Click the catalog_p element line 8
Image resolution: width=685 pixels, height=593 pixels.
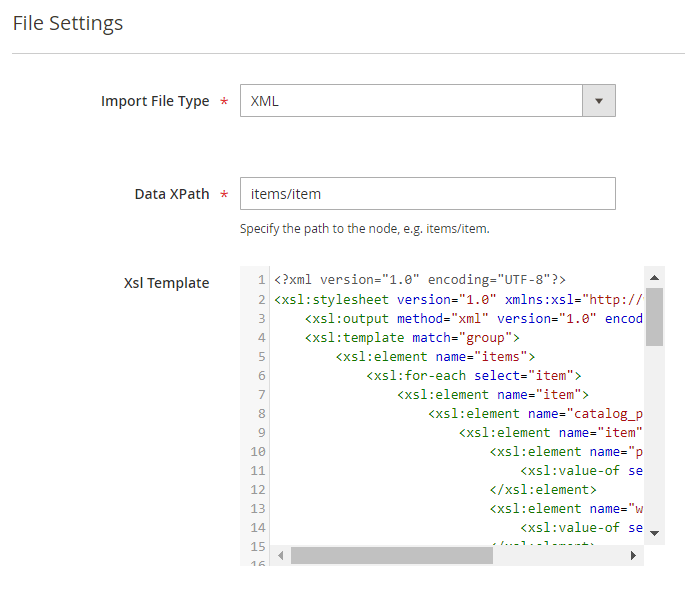click(x=535, y=414)
